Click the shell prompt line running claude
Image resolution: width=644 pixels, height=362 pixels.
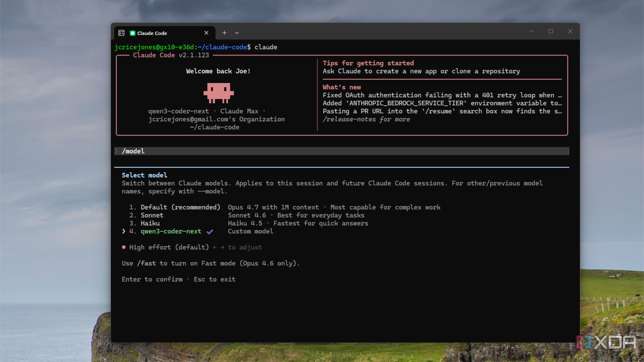point(196,47)
